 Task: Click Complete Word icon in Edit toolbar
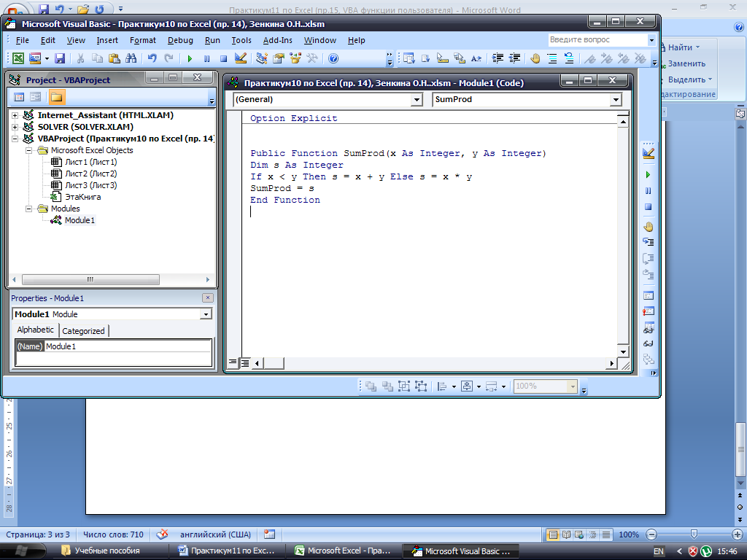[x=476, y=58]
